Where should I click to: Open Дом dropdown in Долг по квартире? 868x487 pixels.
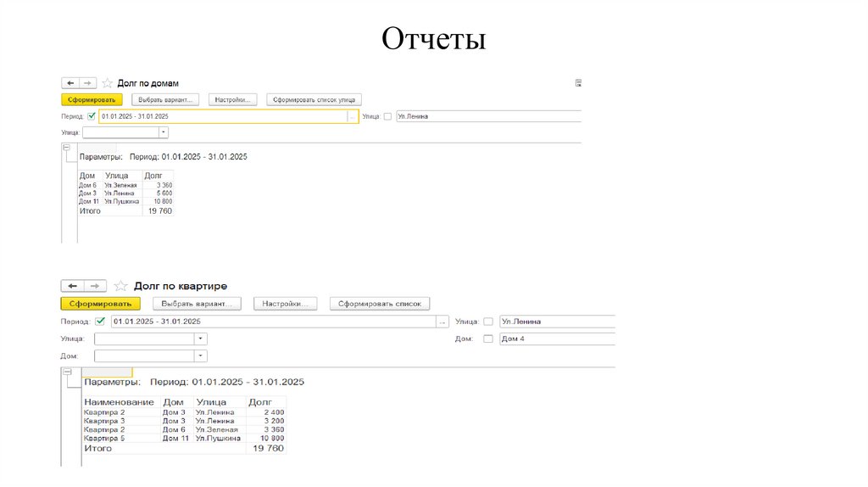click(x=200, y=355)
